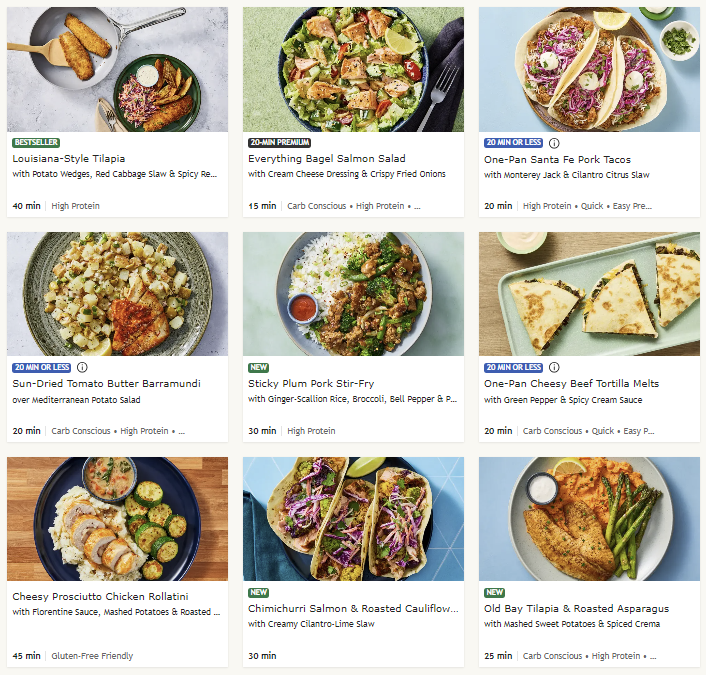
Task: Select the Old Bay Tilapia dish image
Action: [589, 519]
